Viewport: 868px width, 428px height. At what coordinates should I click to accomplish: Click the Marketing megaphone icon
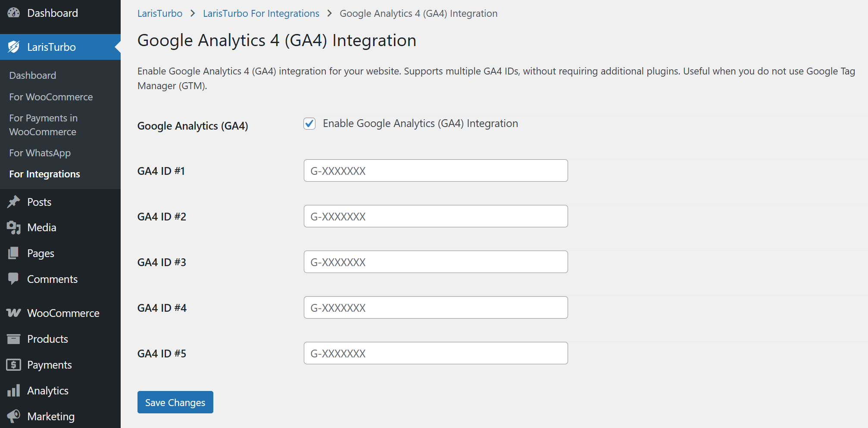coord(14,416)
